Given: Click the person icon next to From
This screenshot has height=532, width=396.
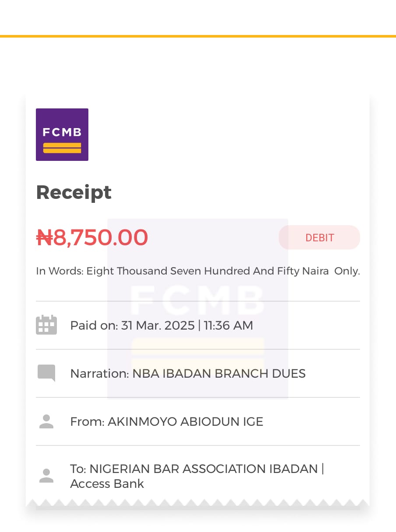Looking at the screenshot, I should (46, 421).
